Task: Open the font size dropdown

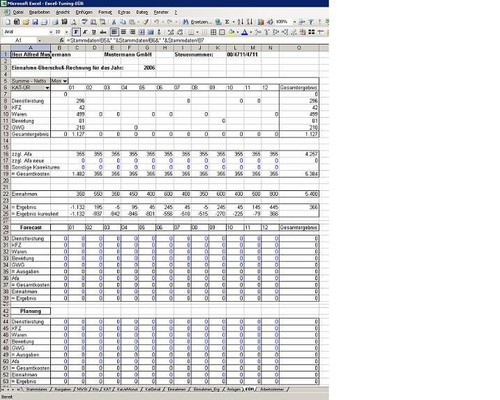Action: click(x=66, y=32)
